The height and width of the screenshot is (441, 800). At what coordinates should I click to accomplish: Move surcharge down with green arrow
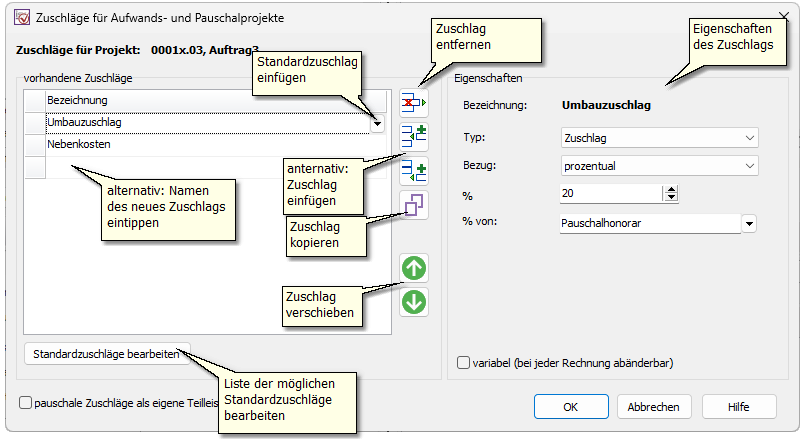413,301
